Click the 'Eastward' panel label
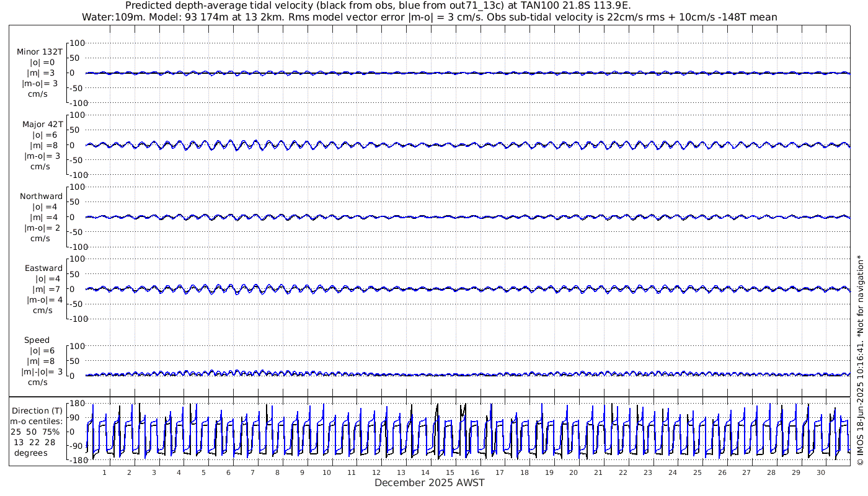868x496 pixels. 43,268
